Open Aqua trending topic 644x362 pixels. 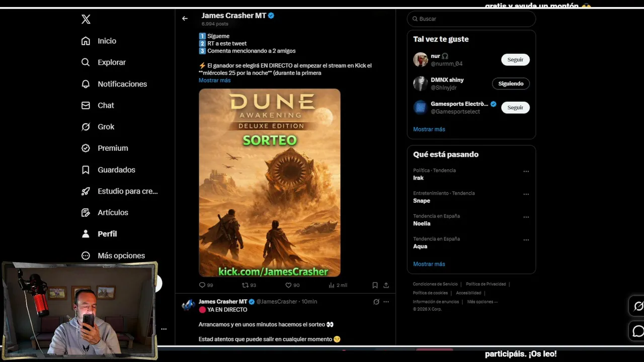[x=420, y=246]
